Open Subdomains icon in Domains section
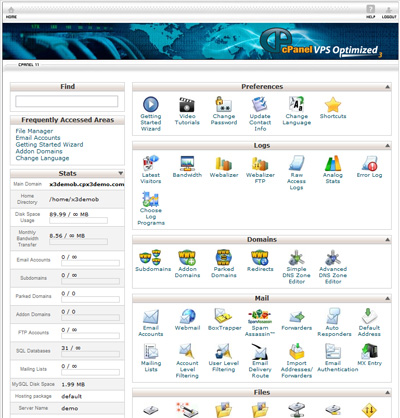The height and width of the screenshot is (418, 400). click(x=151, y=257)
